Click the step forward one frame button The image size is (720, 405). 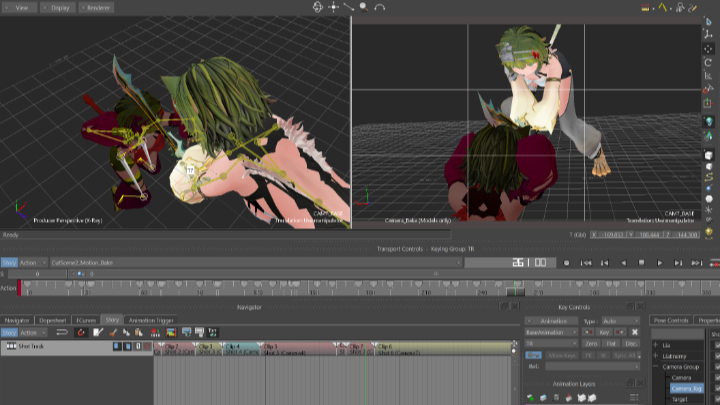[678, 263]
